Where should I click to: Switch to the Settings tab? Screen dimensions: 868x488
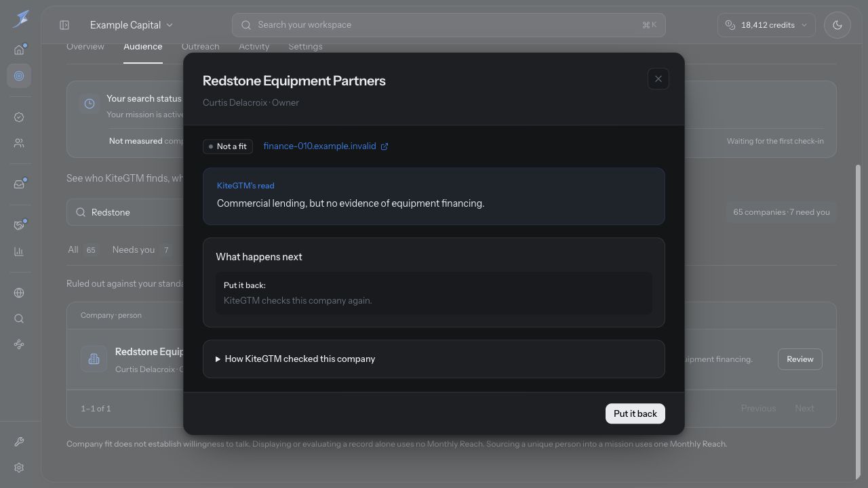click(x=306, y=47)
